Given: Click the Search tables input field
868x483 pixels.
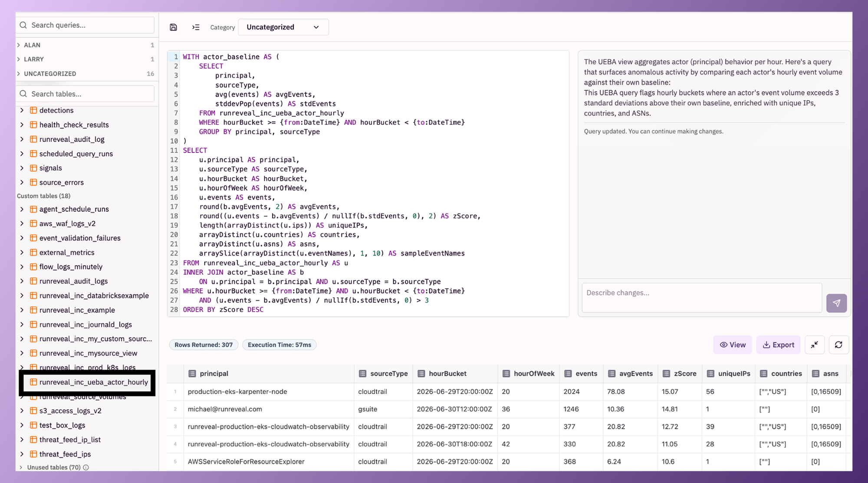Looking at the screenshot, I should tap(86, 94).
